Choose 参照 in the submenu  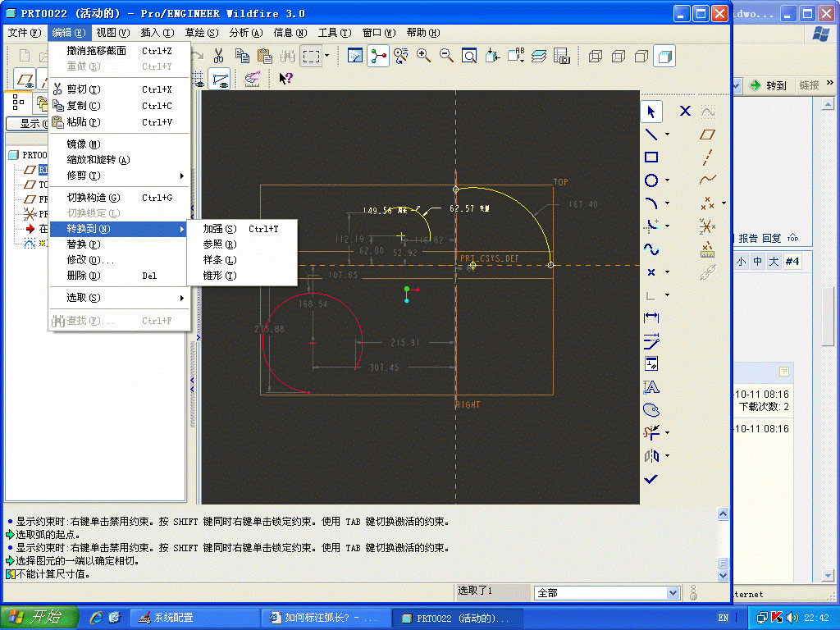coord(242,244)
